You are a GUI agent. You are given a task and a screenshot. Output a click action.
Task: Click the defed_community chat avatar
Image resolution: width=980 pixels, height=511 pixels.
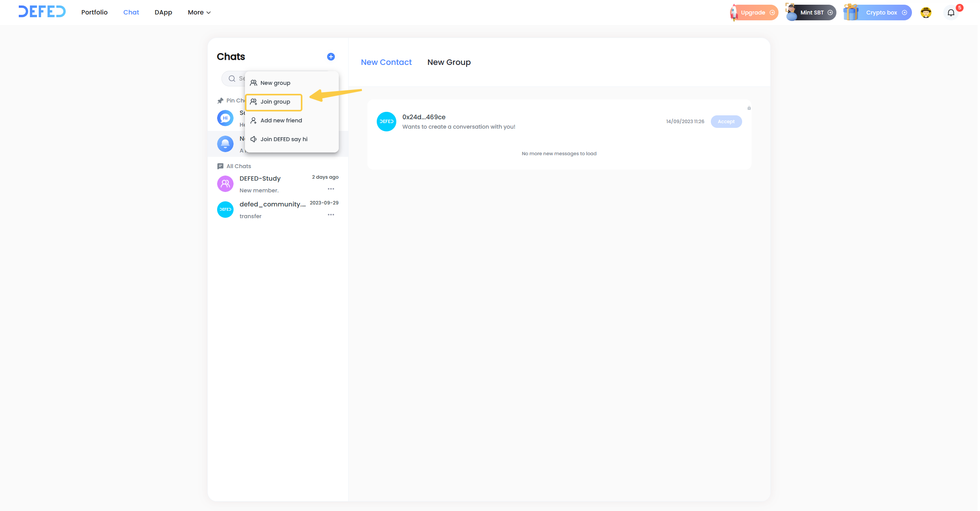[x=225, y=210]
